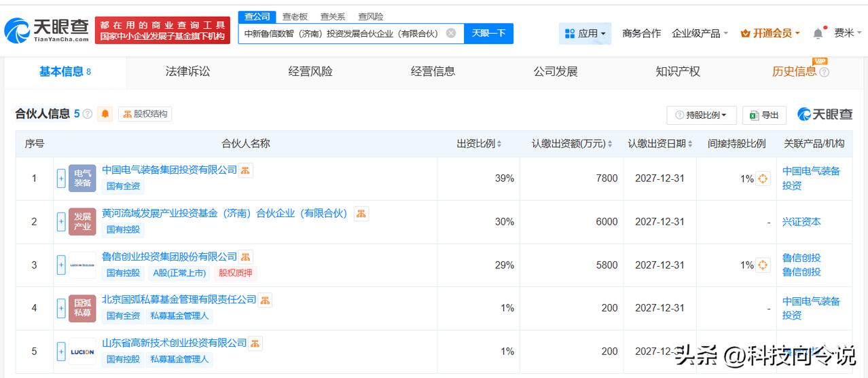Click the 电气装备 company logo thumbnail
The width and height of the screenshot is (868, 378).
point(82,178)
